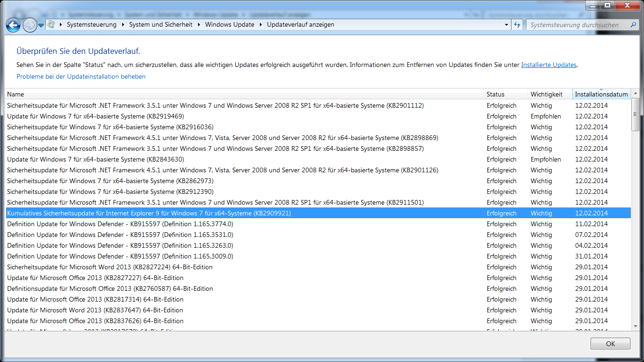Click the search magnifier icon
Screen dimensions: 644x362
tap(633, 25)
